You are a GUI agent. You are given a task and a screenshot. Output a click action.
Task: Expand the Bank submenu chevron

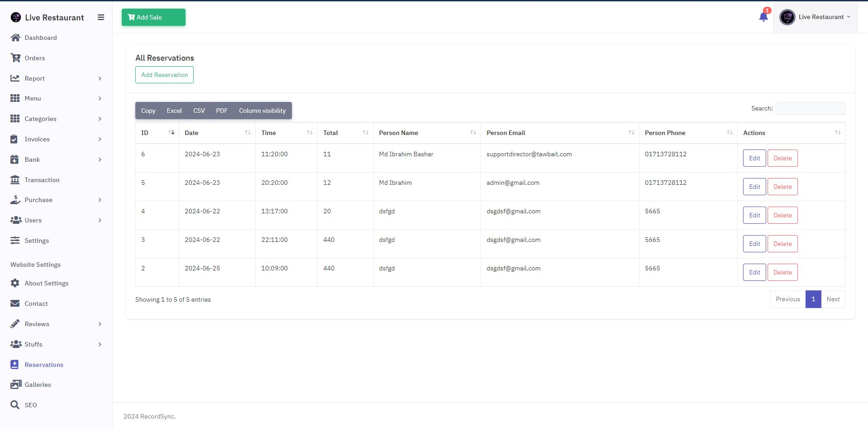[100, 159]
